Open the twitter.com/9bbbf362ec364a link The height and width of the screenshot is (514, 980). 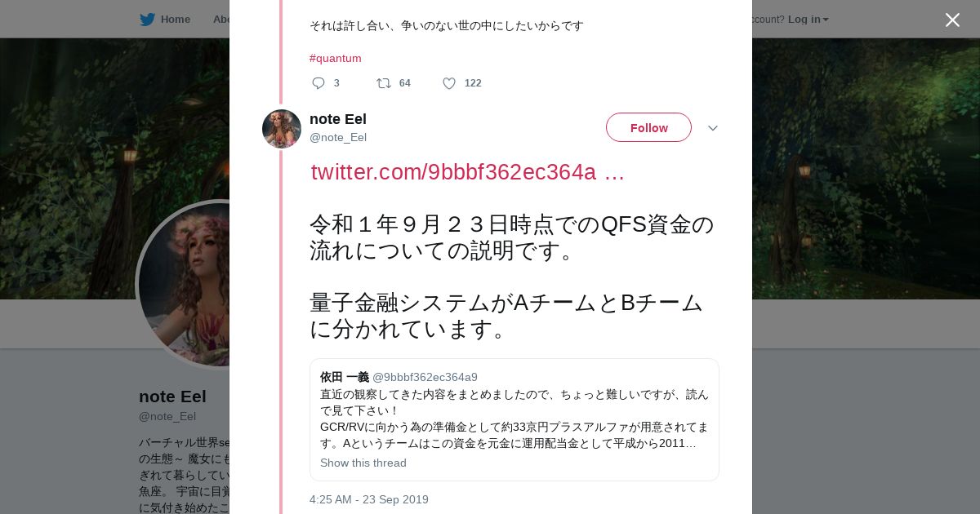click(468, 172)
